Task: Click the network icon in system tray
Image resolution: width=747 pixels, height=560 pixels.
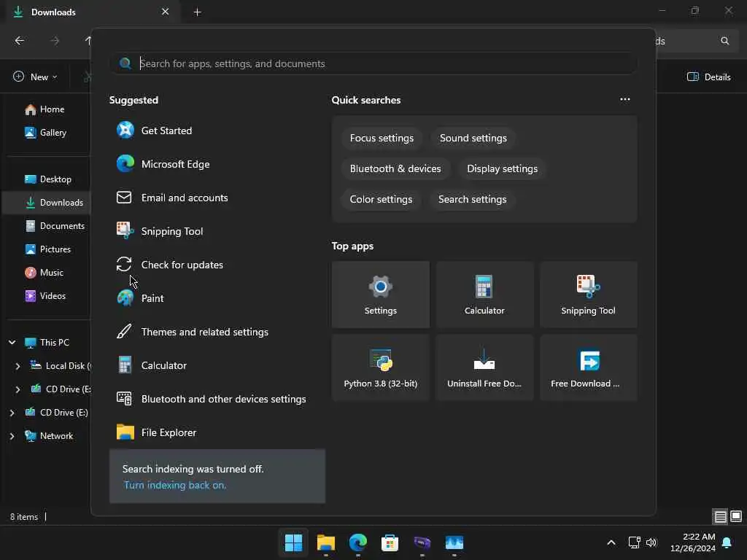Action: click(x=634, y=542)
